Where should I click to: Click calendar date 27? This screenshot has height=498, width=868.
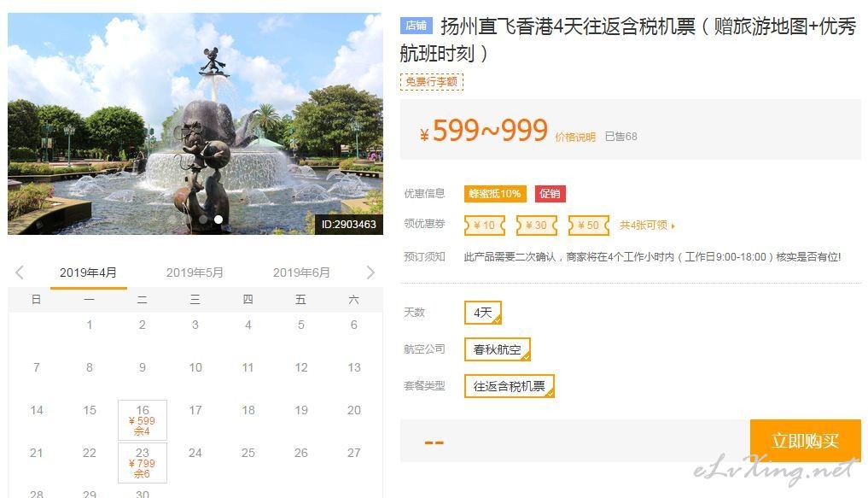354,453
